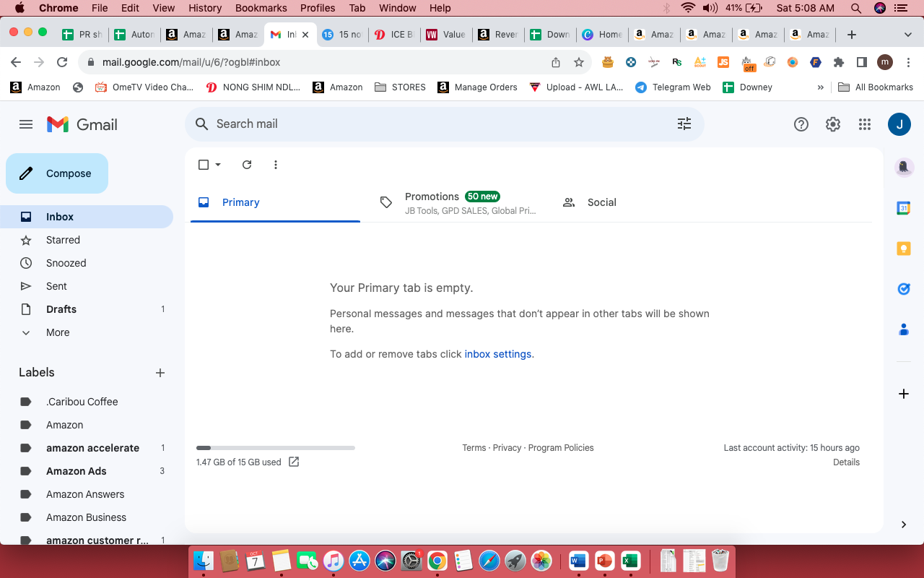Viewport: 924px width, 578px height.
Task: Open Google Contacts side panel icon
Action: click(904, 329)
